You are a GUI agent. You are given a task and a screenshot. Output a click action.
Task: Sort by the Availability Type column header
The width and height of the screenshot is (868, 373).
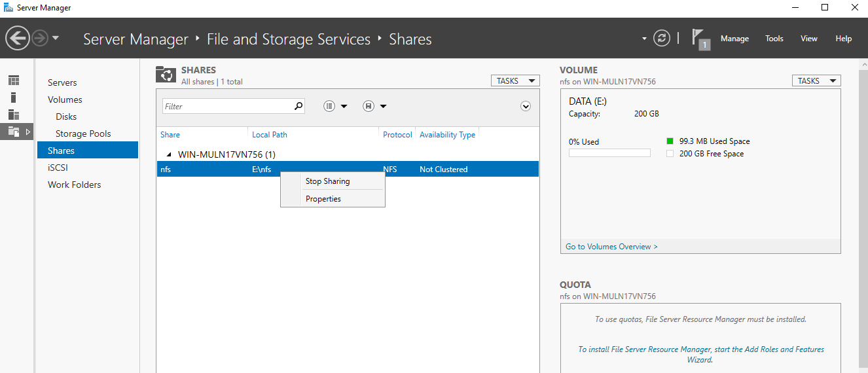(447, 134)
